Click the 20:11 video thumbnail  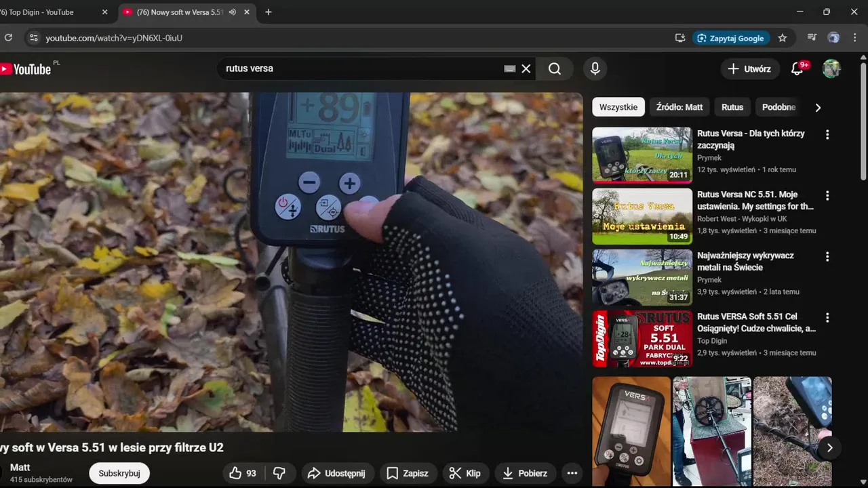[x=642, y=155]
